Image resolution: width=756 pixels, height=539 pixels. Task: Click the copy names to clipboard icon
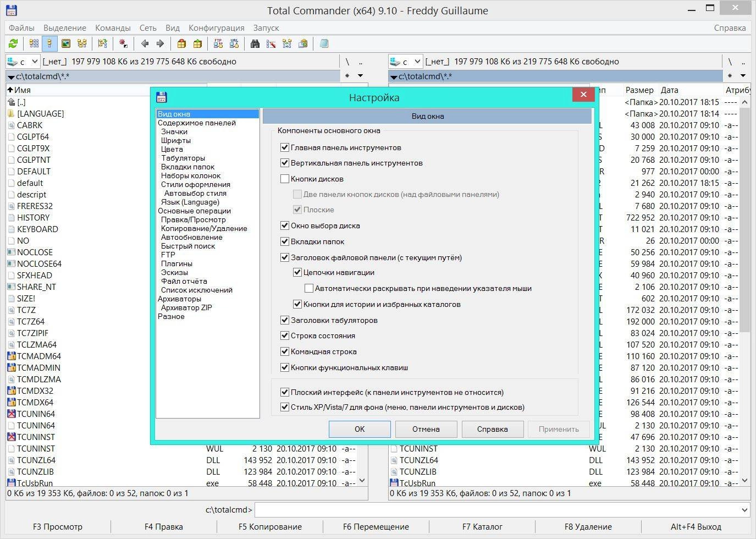click(x=302, y=43)
